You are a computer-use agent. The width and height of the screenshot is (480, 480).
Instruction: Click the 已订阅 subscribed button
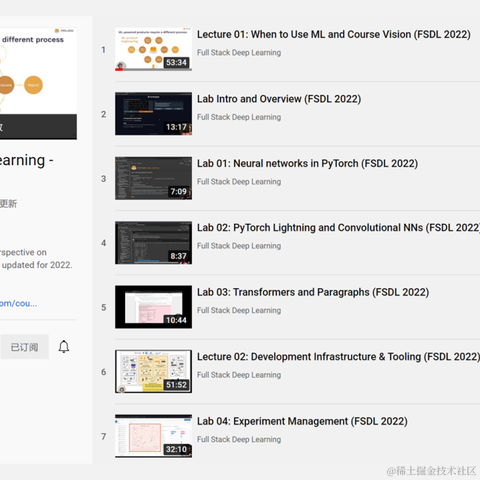(x=24, y=347)
